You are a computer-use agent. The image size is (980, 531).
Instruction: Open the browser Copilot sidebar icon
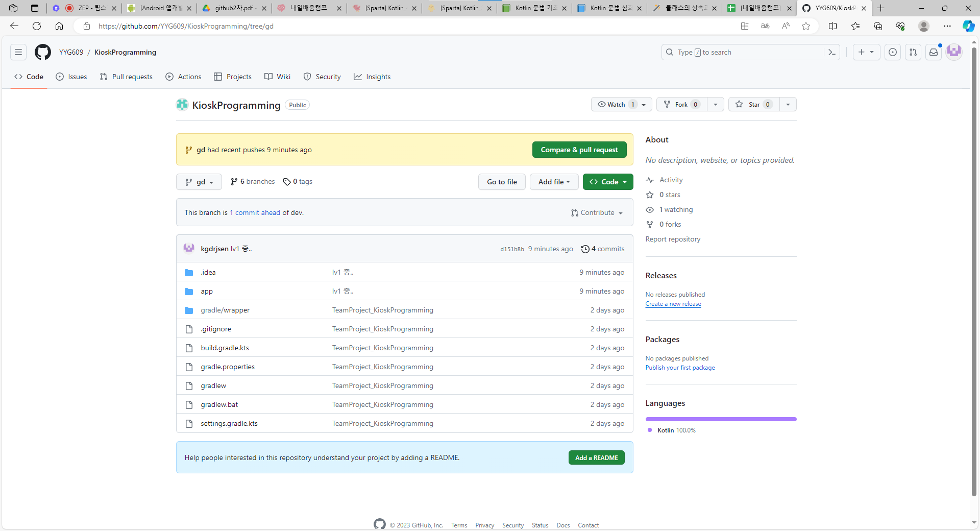(x=968, y=26)
